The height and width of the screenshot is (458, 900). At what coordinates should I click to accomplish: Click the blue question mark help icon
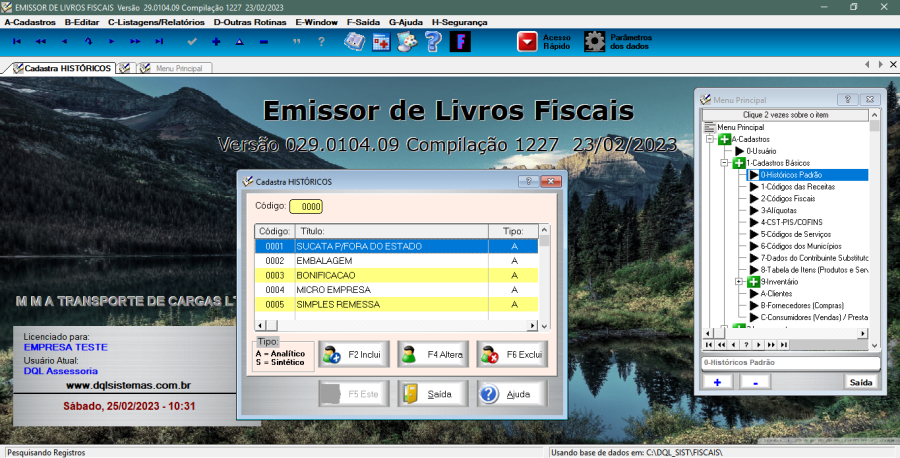click(433, 42)
